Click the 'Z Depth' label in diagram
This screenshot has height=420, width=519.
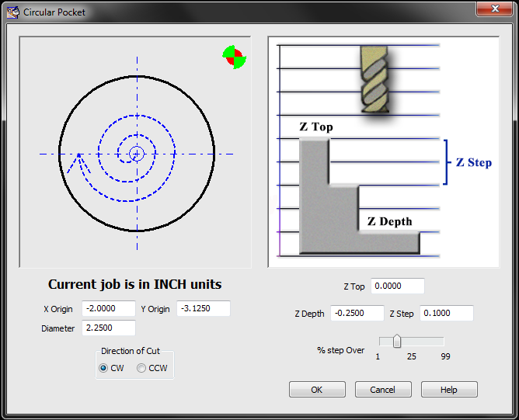coord(389,221)
